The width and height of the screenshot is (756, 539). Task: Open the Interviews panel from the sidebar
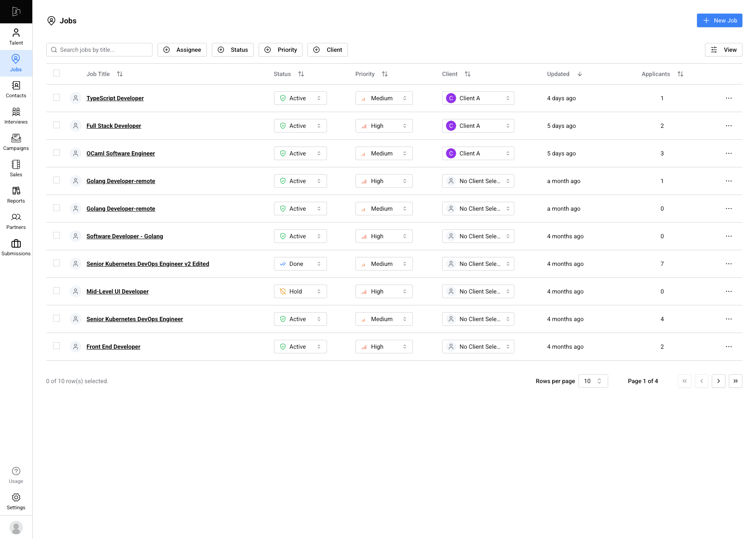[x=16, y=116]
